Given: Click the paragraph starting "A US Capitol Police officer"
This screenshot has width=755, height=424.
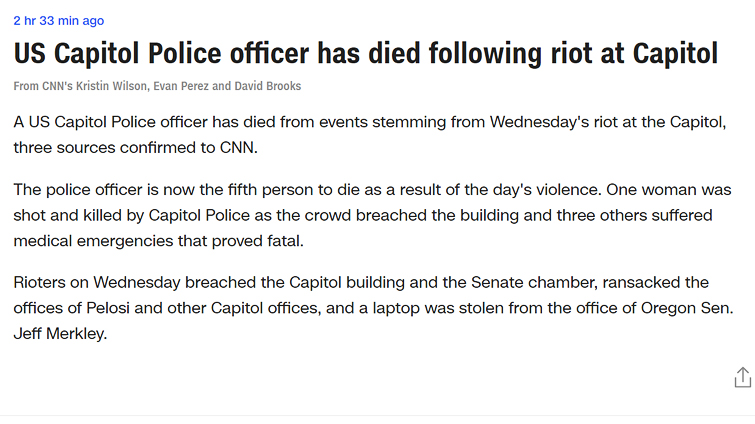Looking at the screenshot, I should click(369, 135).
